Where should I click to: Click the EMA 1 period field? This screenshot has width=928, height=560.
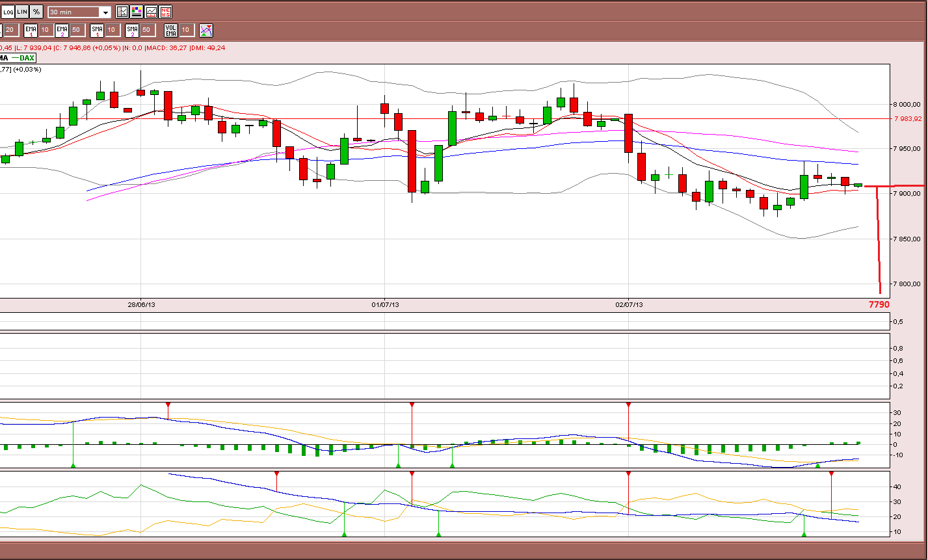45,30
